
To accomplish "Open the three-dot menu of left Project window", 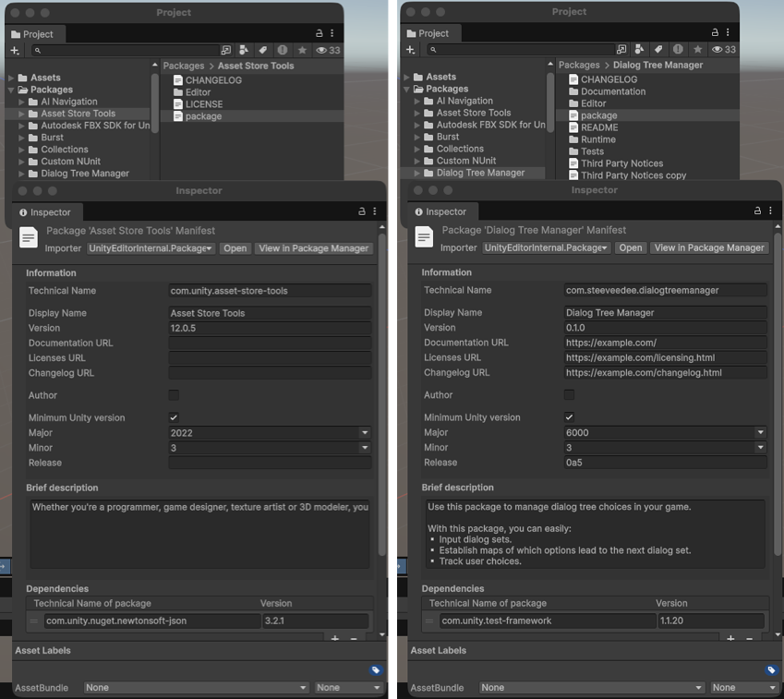I will (332, 33).
